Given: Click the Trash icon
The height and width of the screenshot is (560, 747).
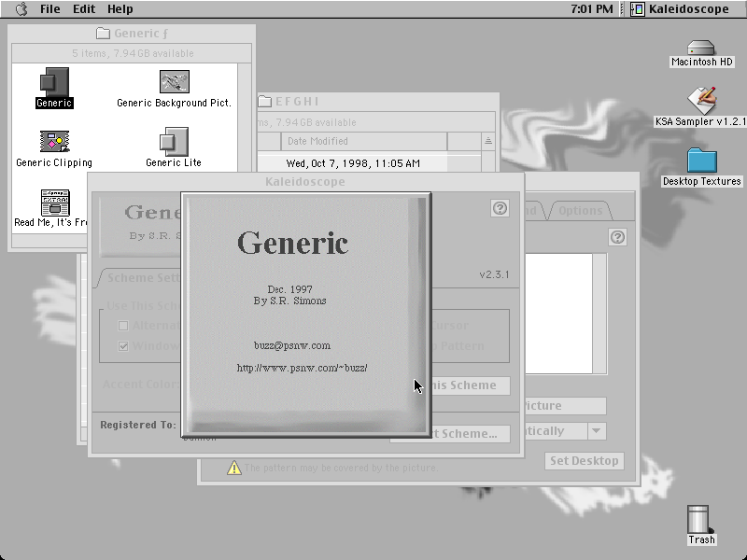Looking at the screenshot, I should point(700,520).
